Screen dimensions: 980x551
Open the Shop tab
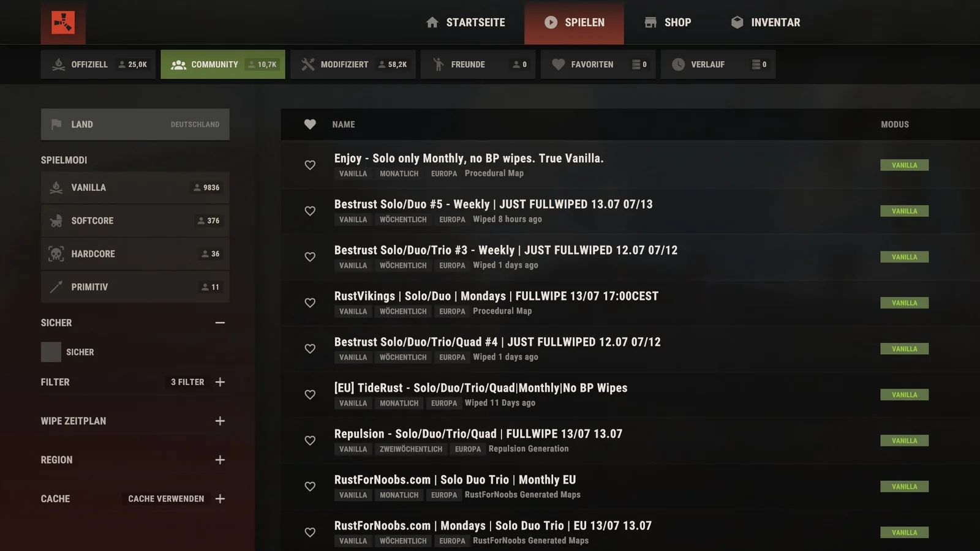click(x=668, y=23)
